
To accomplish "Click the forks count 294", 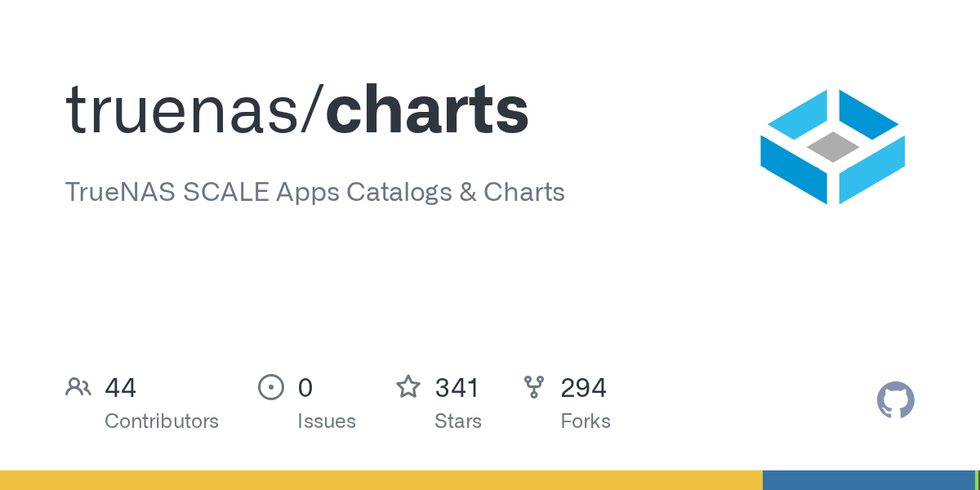I will click(x=583, y=387).
